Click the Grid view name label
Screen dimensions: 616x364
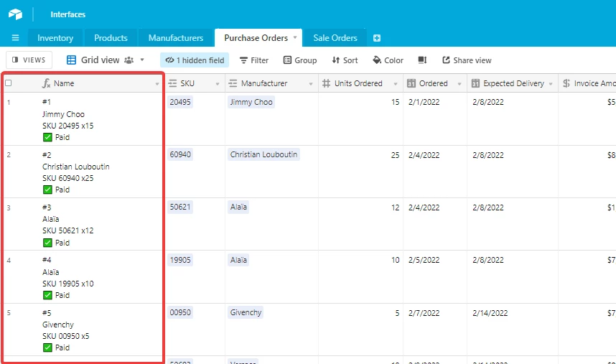tap(101, 60)
